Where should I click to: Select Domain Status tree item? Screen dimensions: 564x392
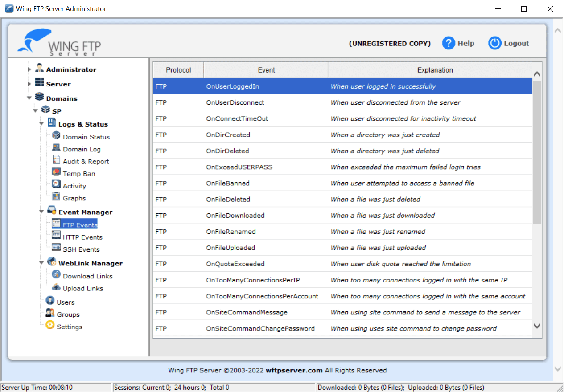coord(86,137)
